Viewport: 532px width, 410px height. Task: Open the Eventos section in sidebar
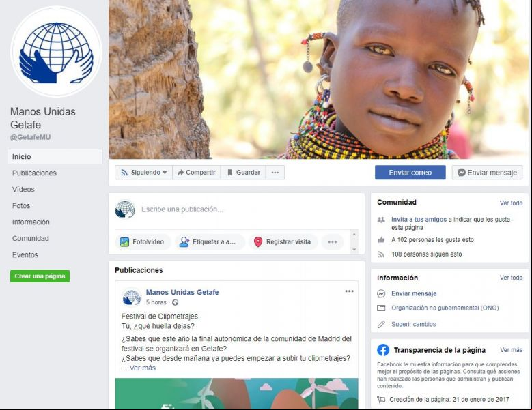coord(25,255)
